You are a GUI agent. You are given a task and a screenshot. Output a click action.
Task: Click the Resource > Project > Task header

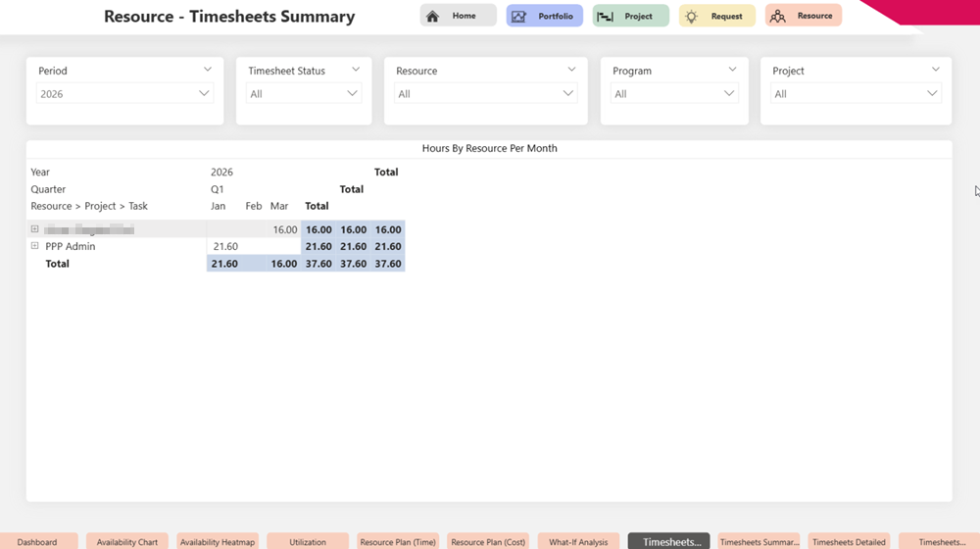pyautogui.click(x=89, y=206)
